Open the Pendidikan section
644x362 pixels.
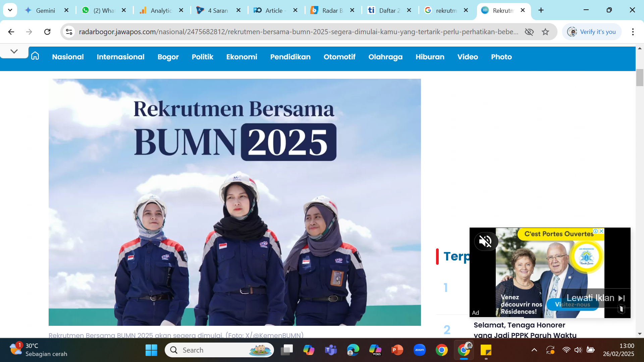click(290, 57)
